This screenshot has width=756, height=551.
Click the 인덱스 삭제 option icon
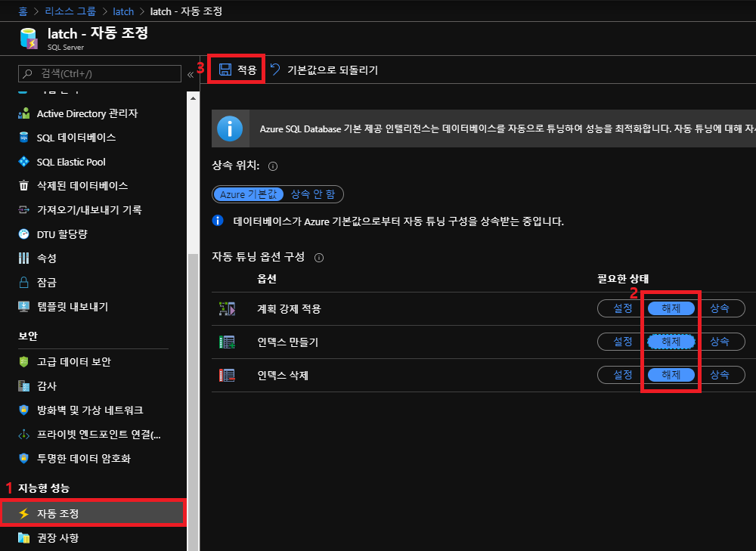227,375
